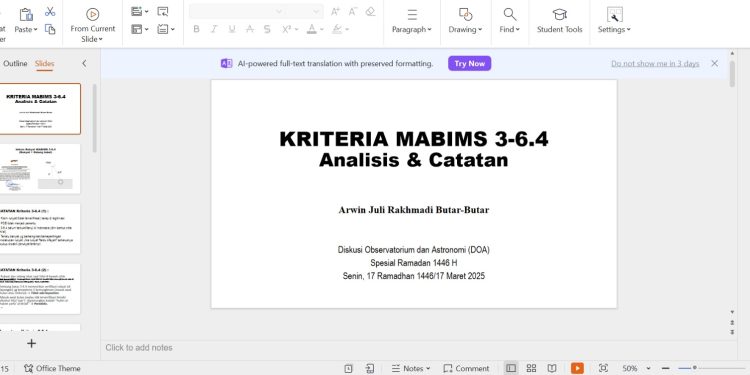Switch to Reading view icon
This screenshot has height=375, width=750.
click(552, 368)
